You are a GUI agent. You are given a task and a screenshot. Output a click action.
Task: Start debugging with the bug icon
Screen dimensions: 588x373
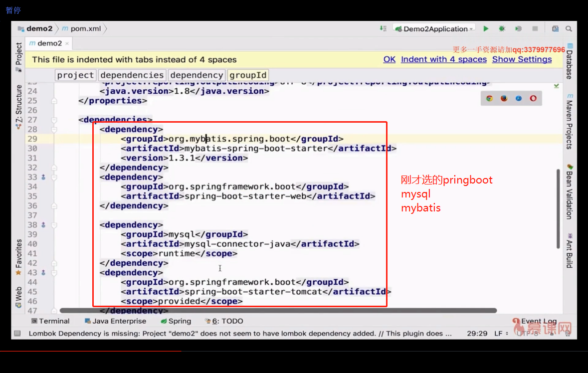pyautogui.click(x=502, y=29)
